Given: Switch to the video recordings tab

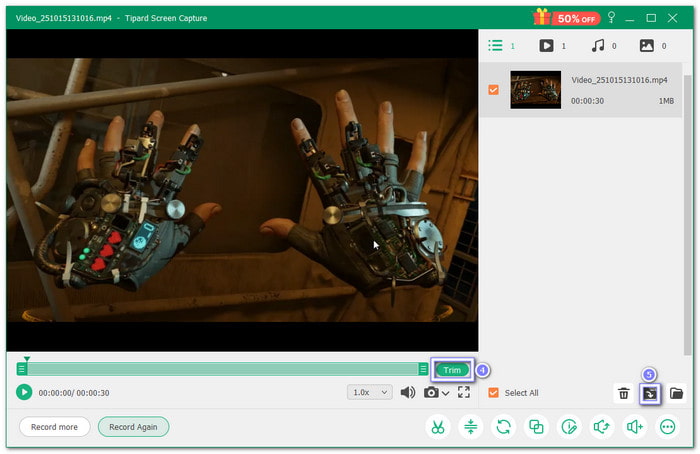Looking at the screenshot, I should pyautogui.click(x=547, y=46).
